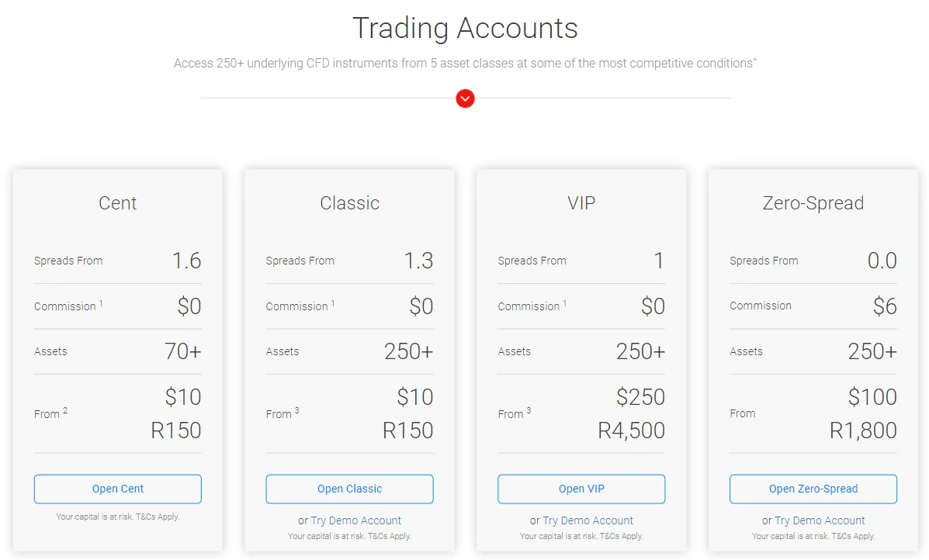
Task: Click the Open VIP button
Action: 581,489
